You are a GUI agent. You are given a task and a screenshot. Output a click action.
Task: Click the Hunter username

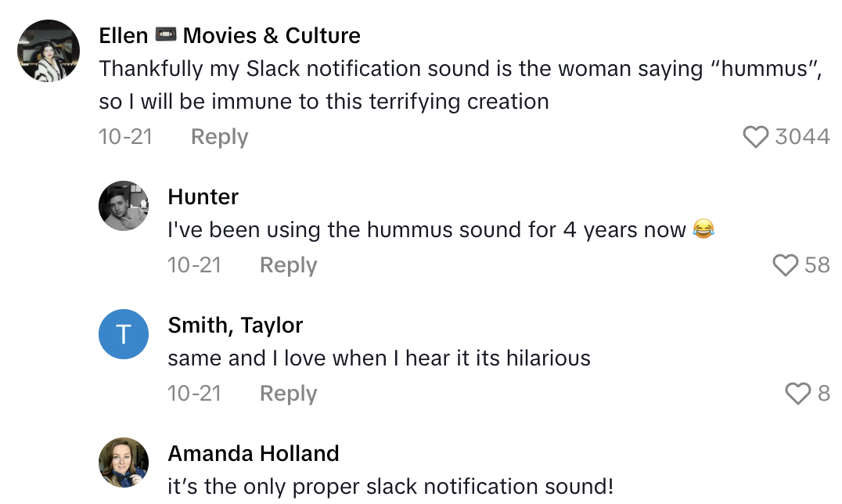tap(203, 197)
